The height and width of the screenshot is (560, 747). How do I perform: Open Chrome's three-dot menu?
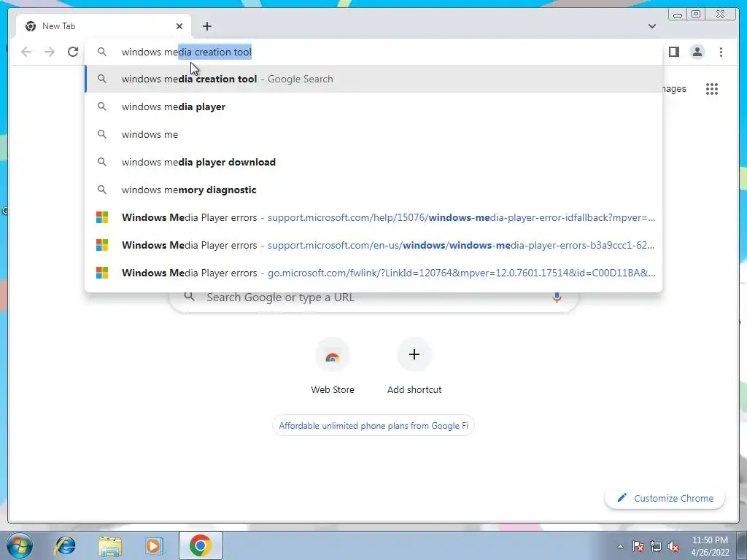click(721, 52)
